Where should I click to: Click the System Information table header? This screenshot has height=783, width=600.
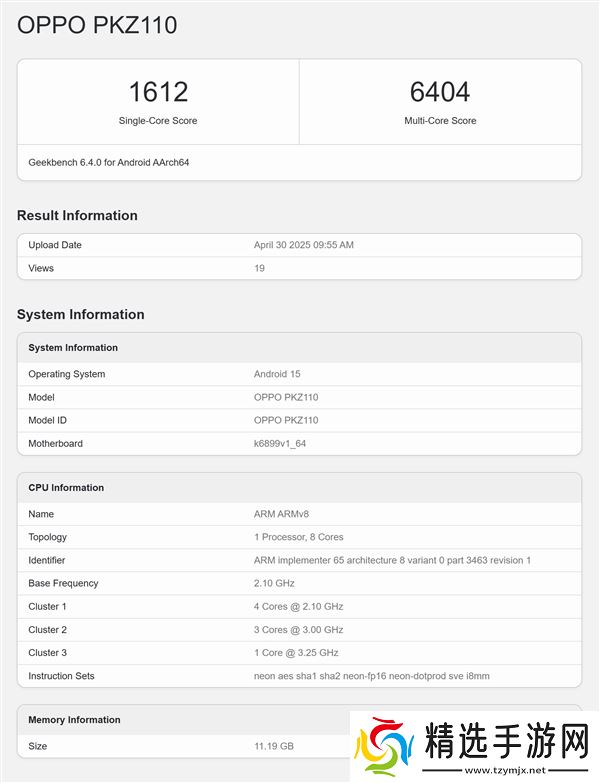tap(73, 348)
